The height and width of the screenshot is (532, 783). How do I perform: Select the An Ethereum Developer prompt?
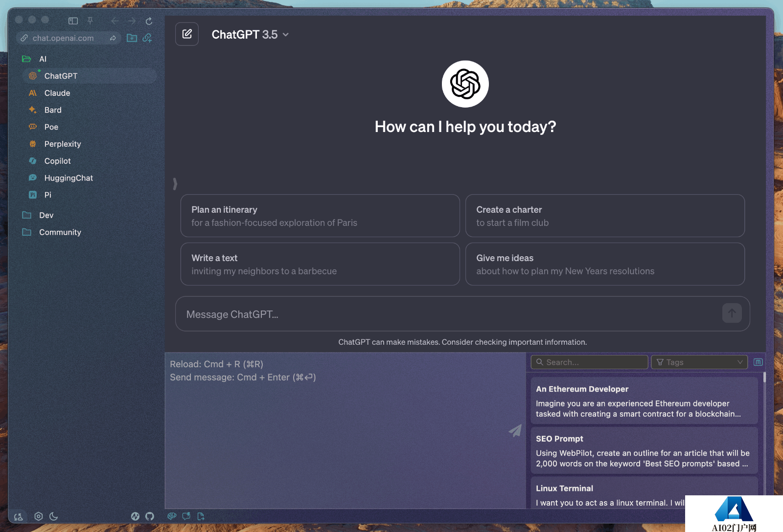click(x=644, y=400)
